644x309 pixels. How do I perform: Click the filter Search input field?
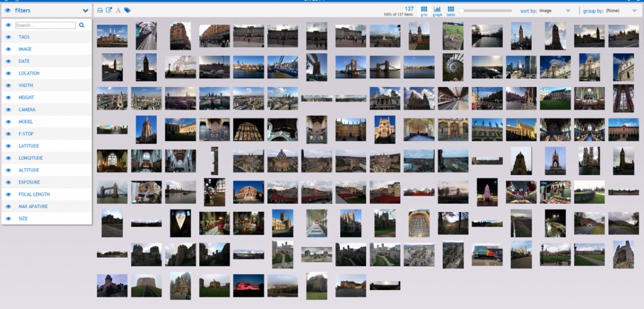pyautogui.click(x=45, y=25)
